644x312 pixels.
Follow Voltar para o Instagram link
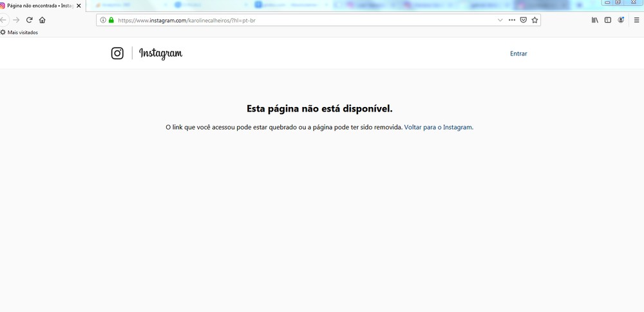(439, 128)
